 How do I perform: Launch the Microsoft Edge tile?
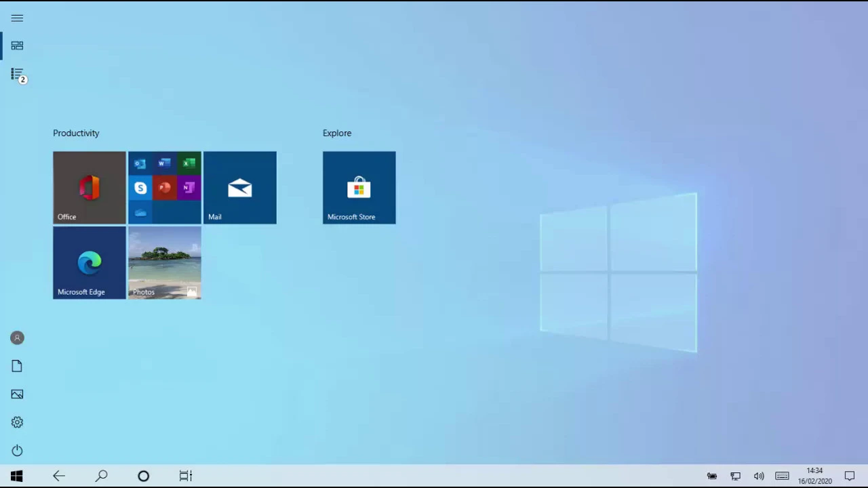point(90,263)
